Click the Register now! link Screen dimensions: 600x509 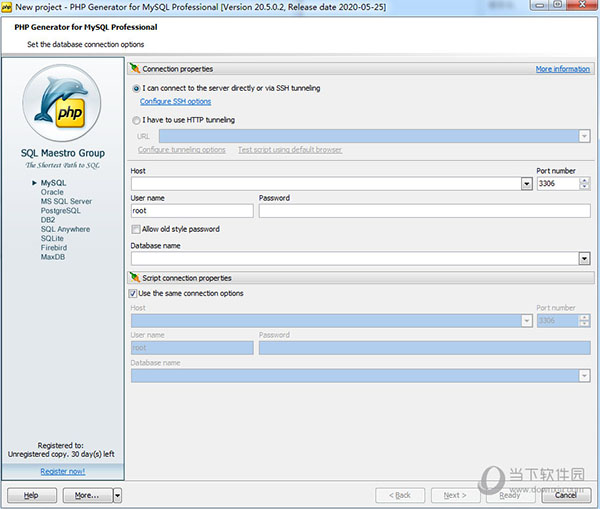tap(63, 471)
